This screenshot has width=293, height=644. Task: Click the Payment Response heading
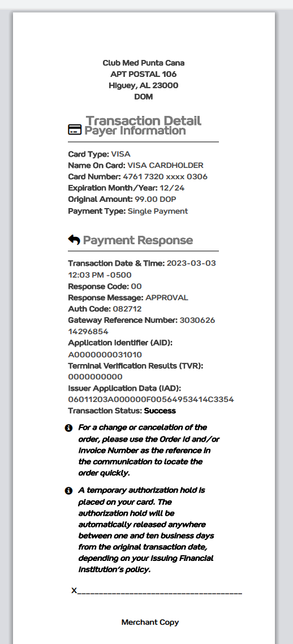pyautogui.click(x=137, y=240)
